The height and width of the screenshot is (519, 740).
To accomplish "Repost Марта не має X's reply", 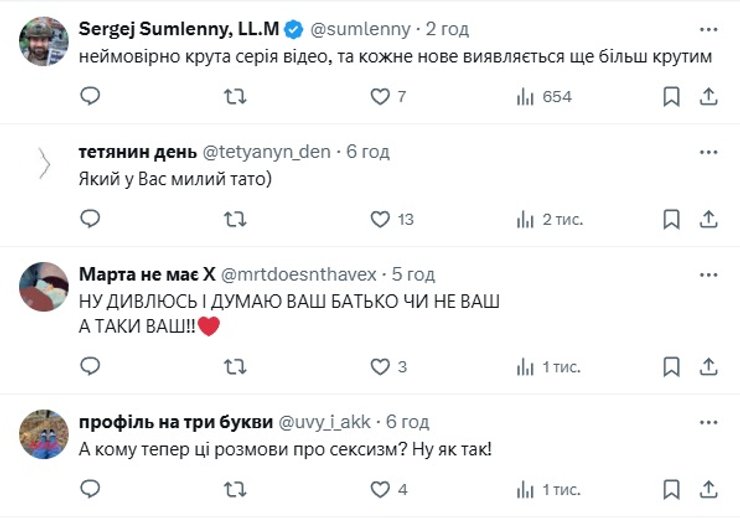I will [x=235, y=367].
